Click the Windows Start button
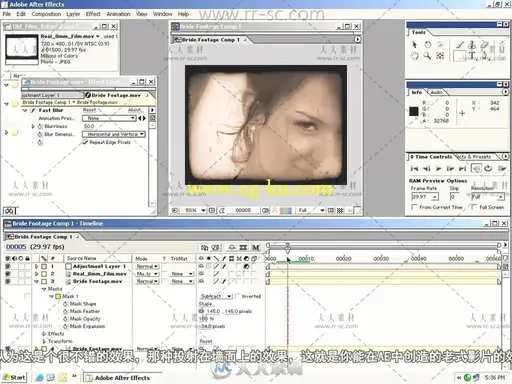Screen dimensions: 512x384 coord(14,377)
